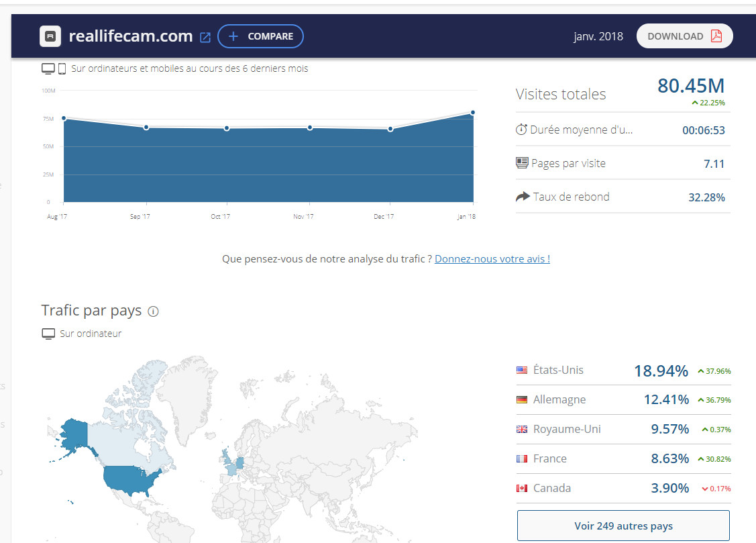
Task: Expand list with Voir 249 autres pays
Action: pyautogui.click(x=623, y=526)
